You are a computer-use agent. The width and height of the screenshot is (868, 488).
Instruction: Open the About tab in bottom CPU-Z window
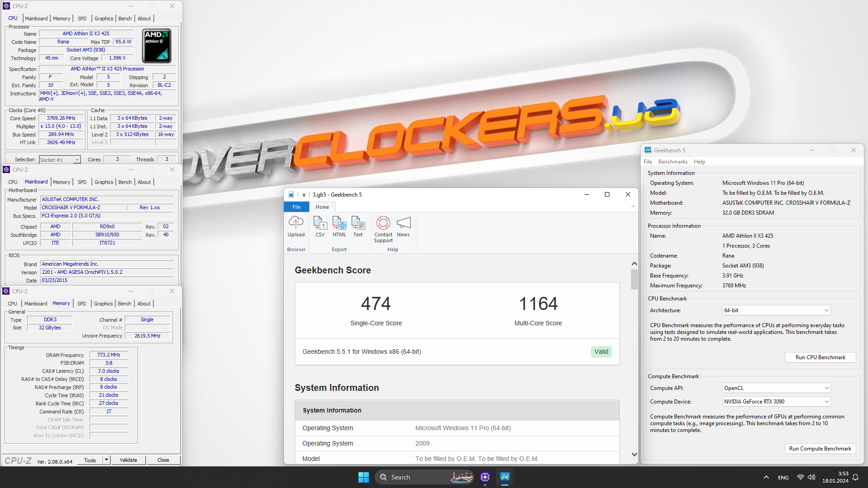144,304
